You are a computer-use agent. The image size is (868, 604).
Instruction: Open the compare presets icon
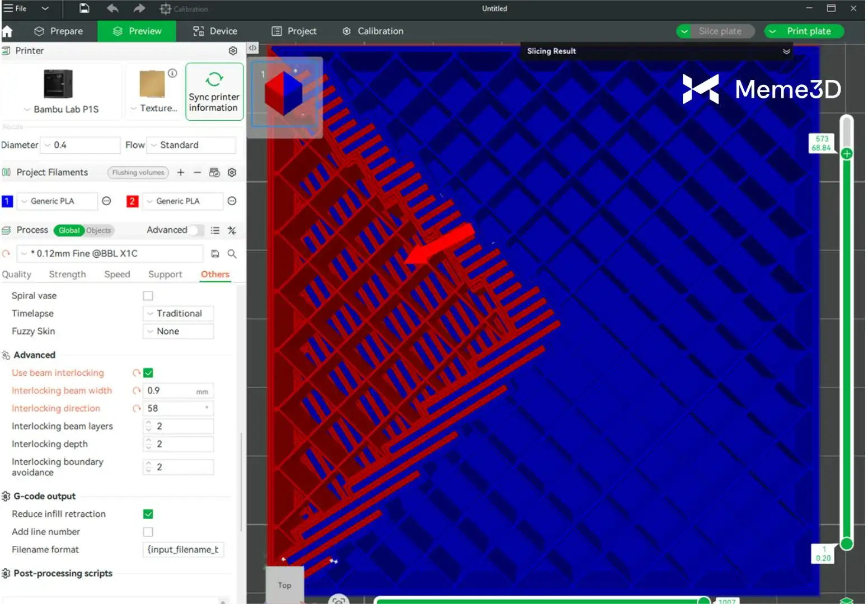click(232, 230)
